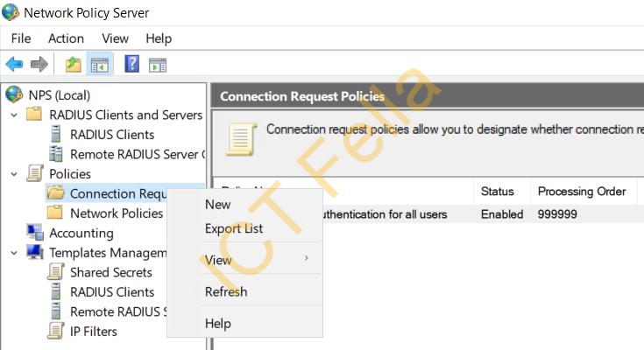Collapse the Templates Management tree node
This screenshot has height=350, width=644.
(x=14, y=253)
